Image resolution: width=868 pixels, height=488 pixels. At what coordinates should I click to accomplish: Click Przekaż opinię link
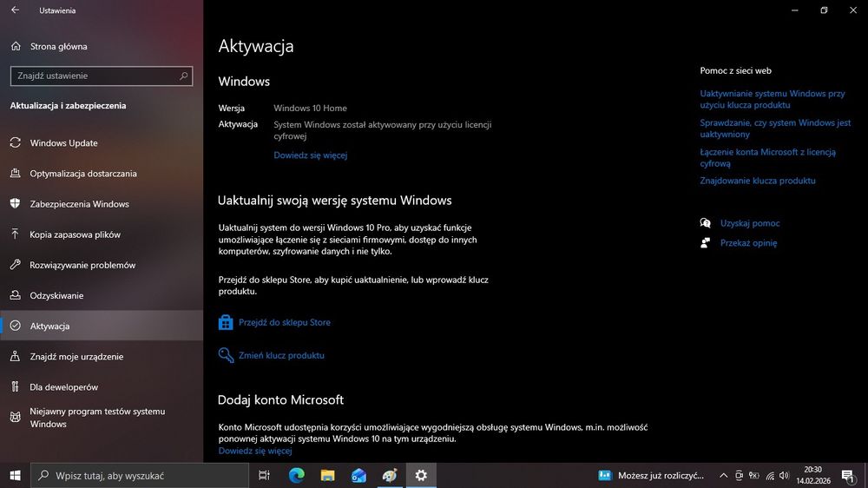[748, 243]
